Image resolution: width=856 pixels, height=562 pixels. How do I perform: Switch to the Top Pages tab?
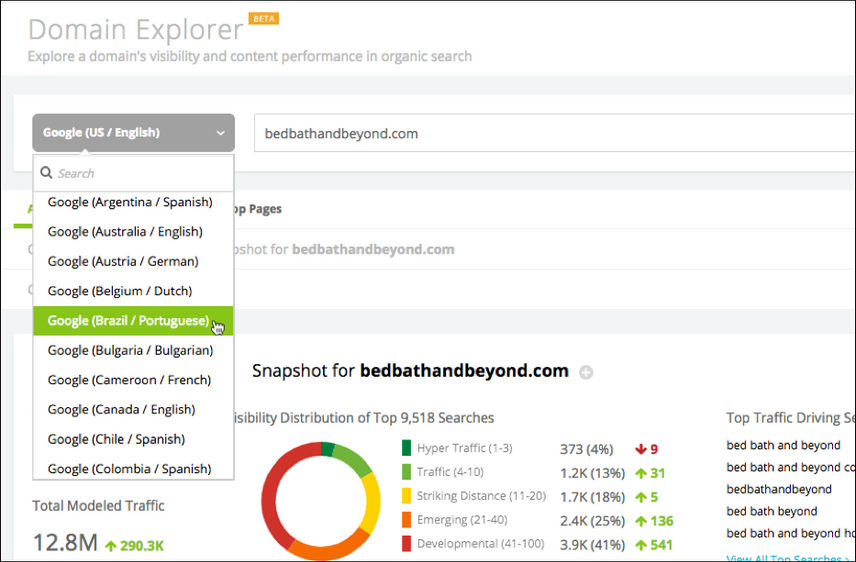coord(258,209)
